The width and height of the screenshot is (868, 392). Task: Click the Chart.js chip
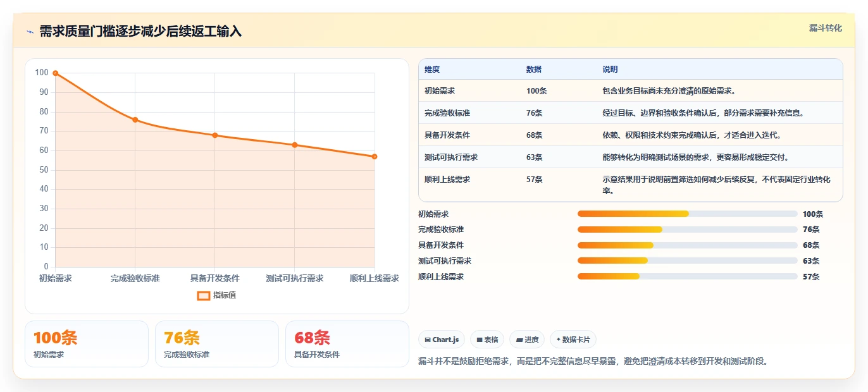coord(442,340)
